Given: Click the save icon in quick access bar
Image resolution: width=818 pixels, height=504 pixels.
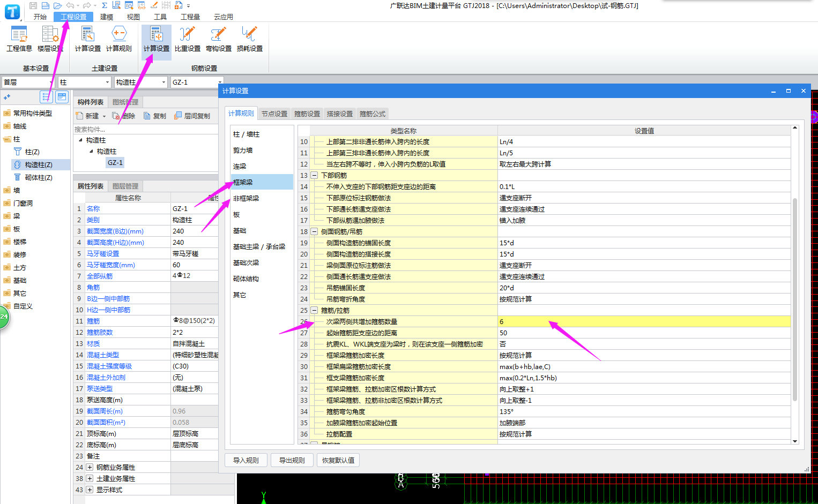Looking at the screenshot, I should point(33,5).
